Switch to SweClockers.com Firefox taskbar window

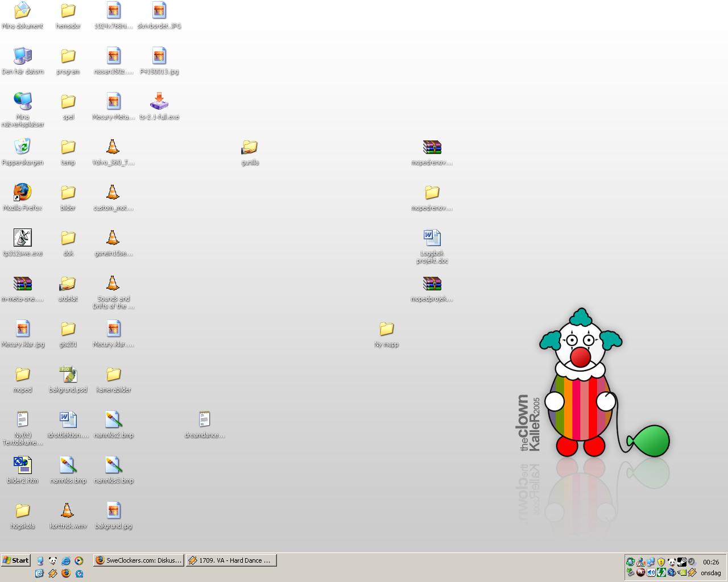pyautogui.click(x=139, y=560)
